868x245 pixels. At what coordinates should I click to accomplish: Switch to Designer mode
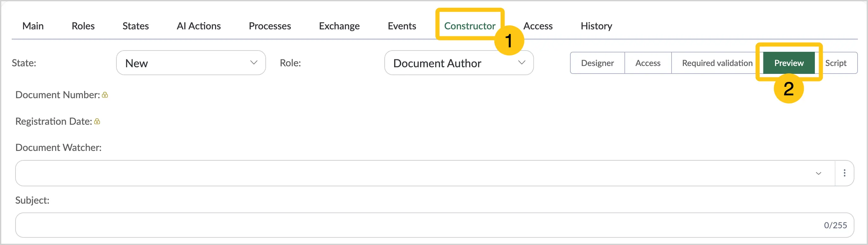pos(597,63)
